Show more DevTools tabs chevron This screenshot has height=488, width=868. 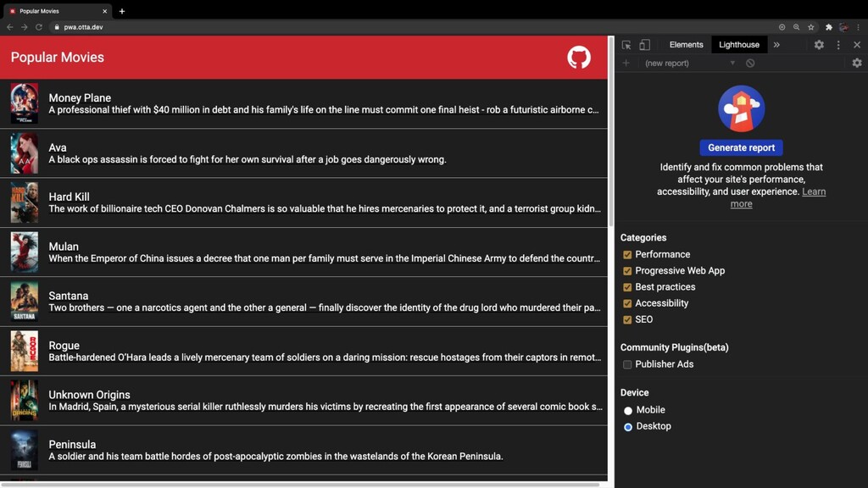pyautogui.click(x=776, y=45)
